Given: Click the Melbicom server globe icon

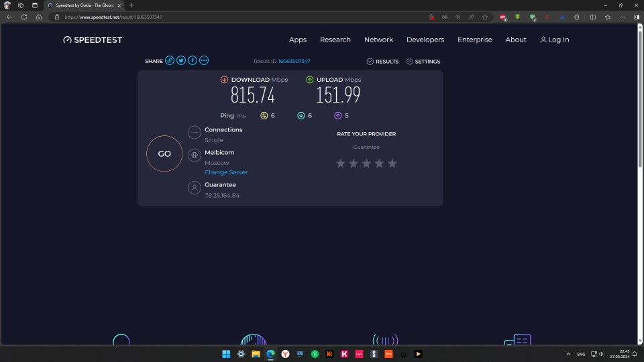Looking at the screenshot, I should point(195,155).
